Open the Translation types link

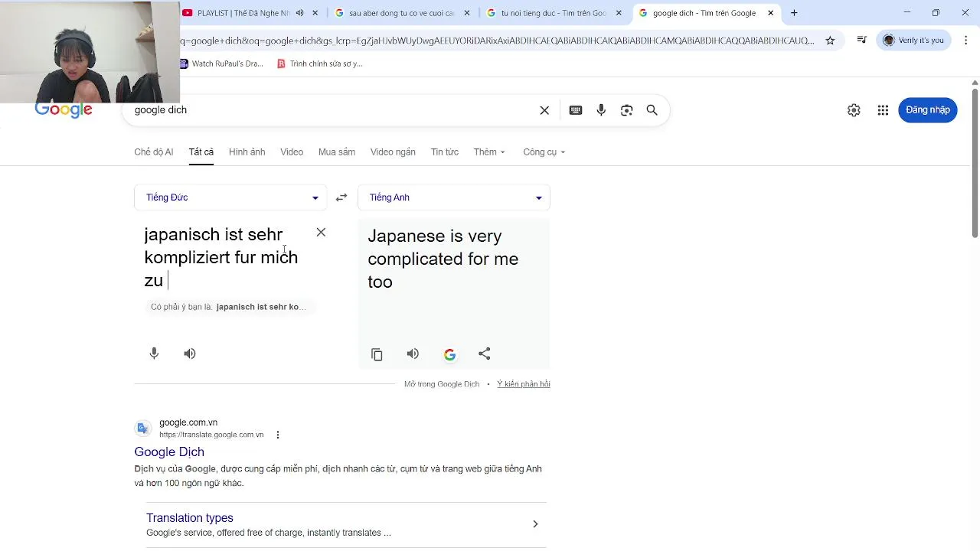190,518
